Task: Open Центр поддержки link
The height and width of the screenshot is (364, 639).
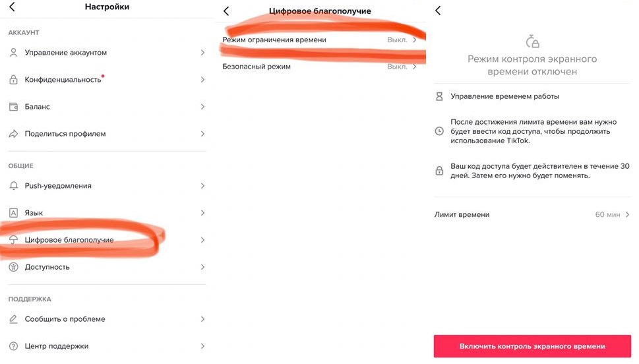Action: point(57,346)
